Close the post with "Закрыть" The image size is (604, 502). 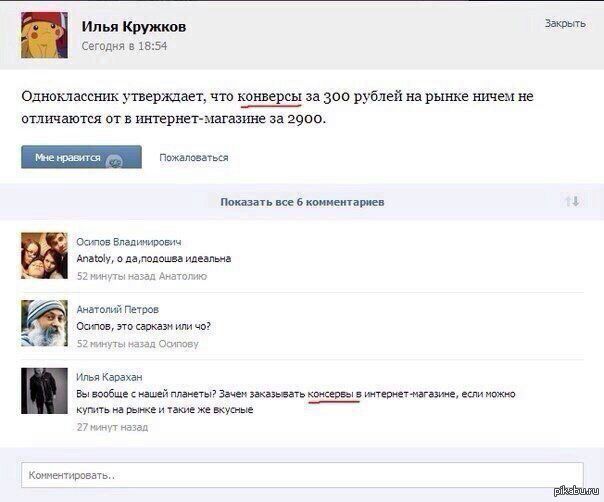[x=565, y=23]
